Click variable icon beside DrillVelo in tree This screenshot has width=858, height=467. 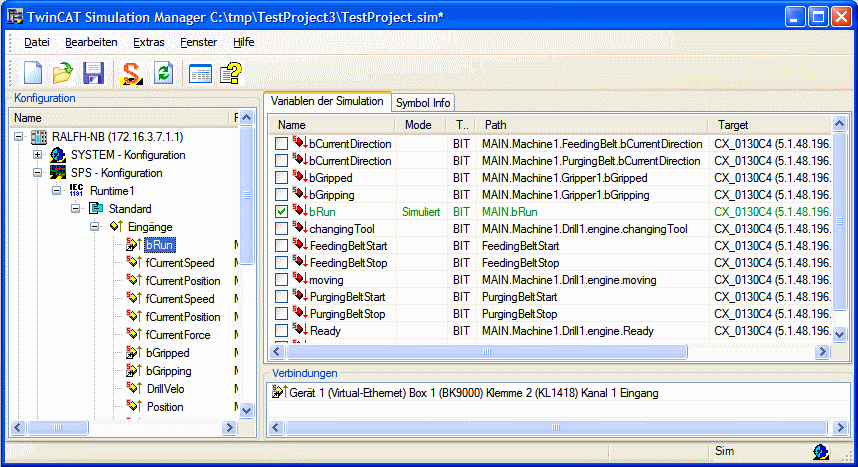(x=134, y=389)
